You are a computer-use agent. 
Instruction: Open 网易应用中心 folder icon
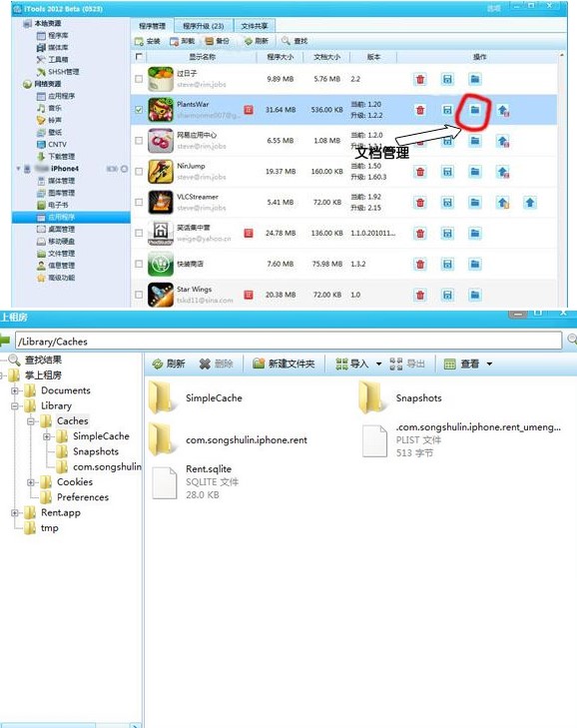(475, 141)
